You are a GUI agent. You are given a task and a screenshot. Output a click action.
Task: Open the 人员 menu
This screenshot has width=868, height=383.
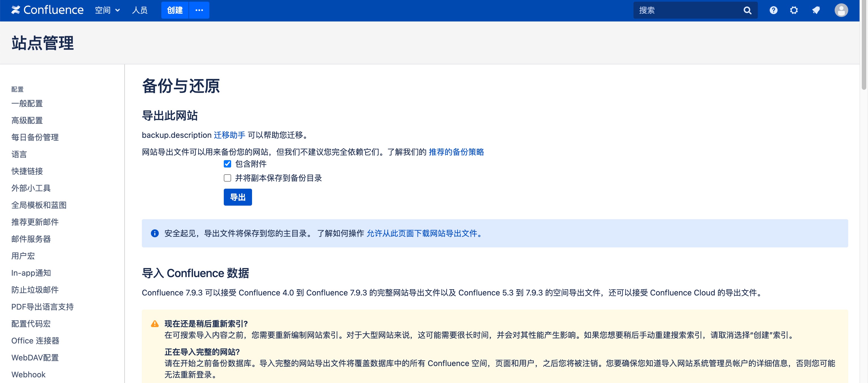click(140, 10)
